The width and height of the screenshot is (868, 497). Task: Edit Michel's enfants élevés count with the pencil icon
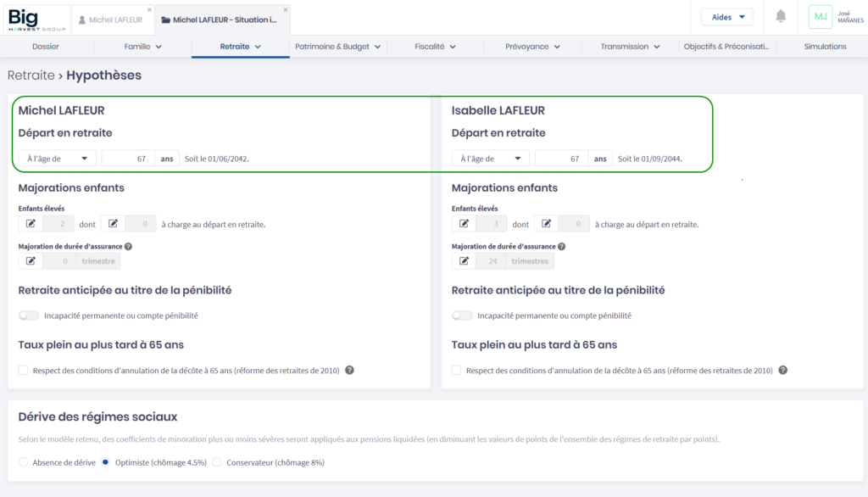pyautogui.click(x=31, y=224)
